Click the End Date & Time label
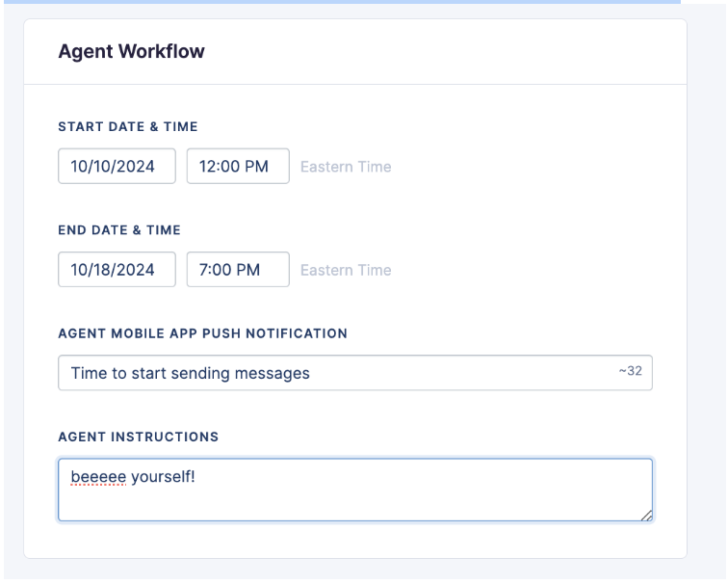Image resolution: width=728 pixels, height=584 pixels. (119, 230)
